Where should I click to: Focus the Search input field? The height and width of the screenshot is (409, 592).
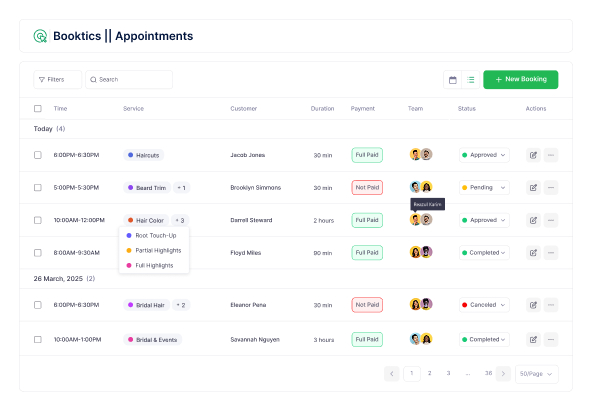coord(129,80)
